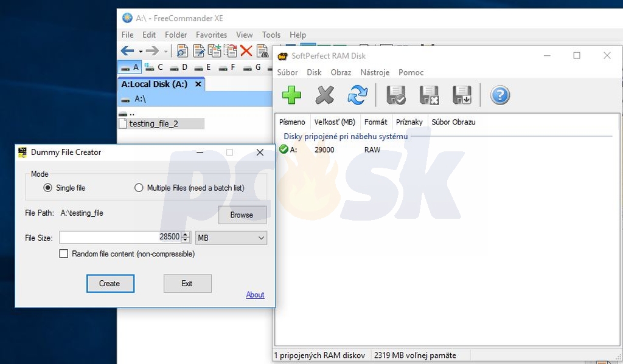Click the floppy with X image icon

point(429,95)
